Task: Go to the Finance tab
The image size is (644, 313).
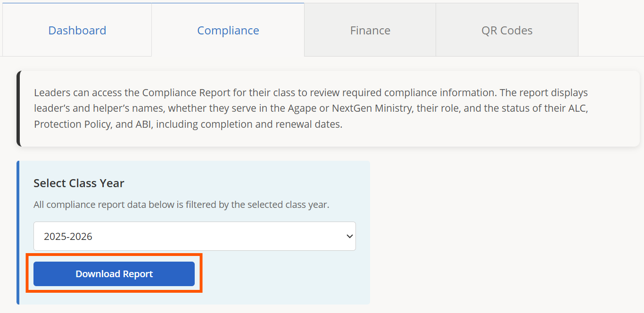Action: pos(370,31)
